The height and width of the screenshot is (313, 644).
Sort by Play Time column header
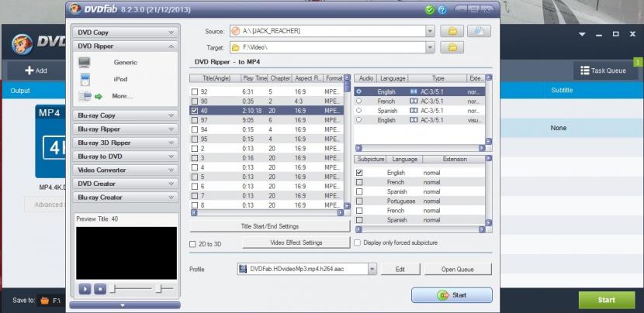(254, 78)
